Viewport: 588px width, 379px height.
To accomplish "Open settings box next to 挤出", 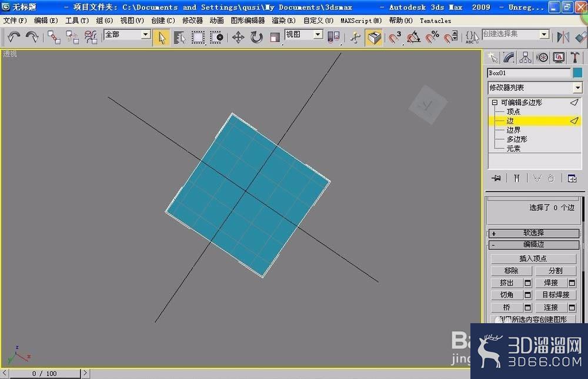I will coord(527,283).
